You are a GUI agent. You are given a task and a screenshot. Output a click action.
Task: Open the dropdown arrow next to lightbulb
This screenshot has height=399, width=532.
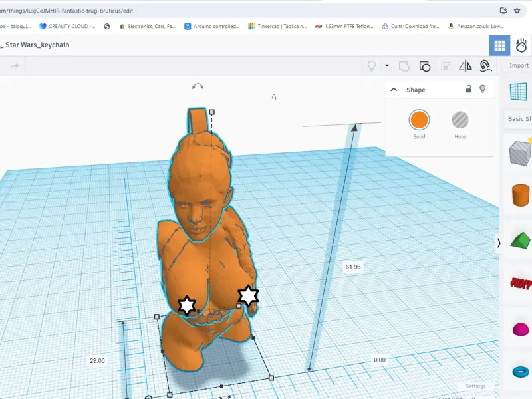(x=387, y=65)
